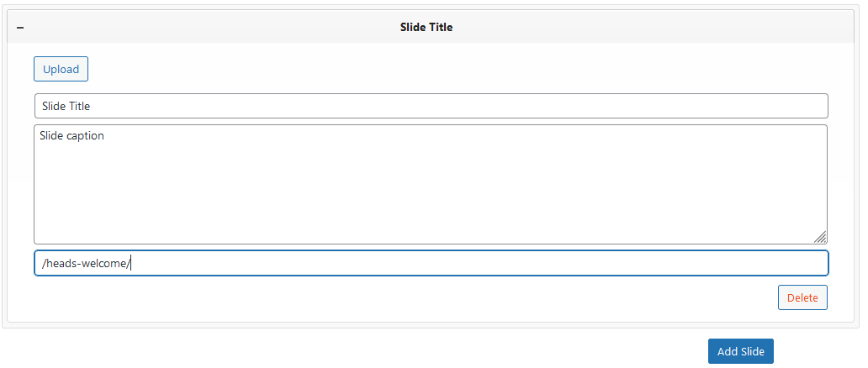This screenshot has width=868, height=368.
Task: Click the minus toggle beside Slide Title heading
Action: click(20, 28)
